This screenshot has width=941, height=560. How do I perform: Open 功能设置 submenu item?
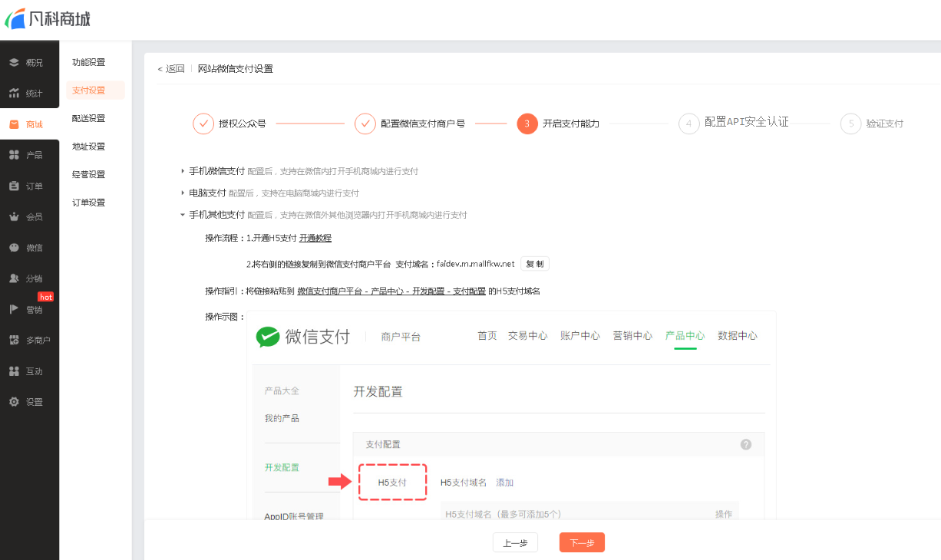click(x=88, y=62)
